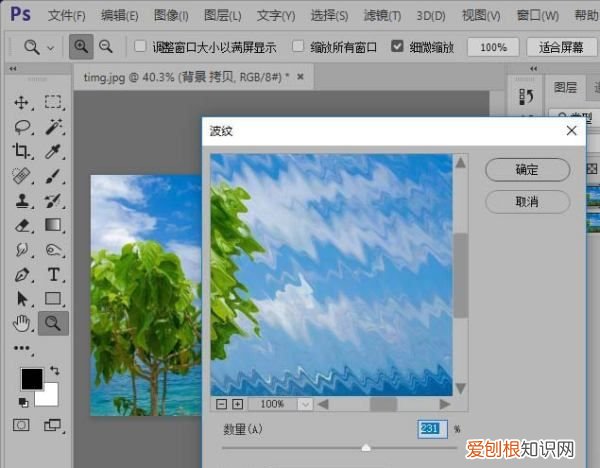Image resolution: width=600 pixels, height=468 pixels.
Task: Confirm ripple filter with 确定
Action: click(x=527, y=169)
